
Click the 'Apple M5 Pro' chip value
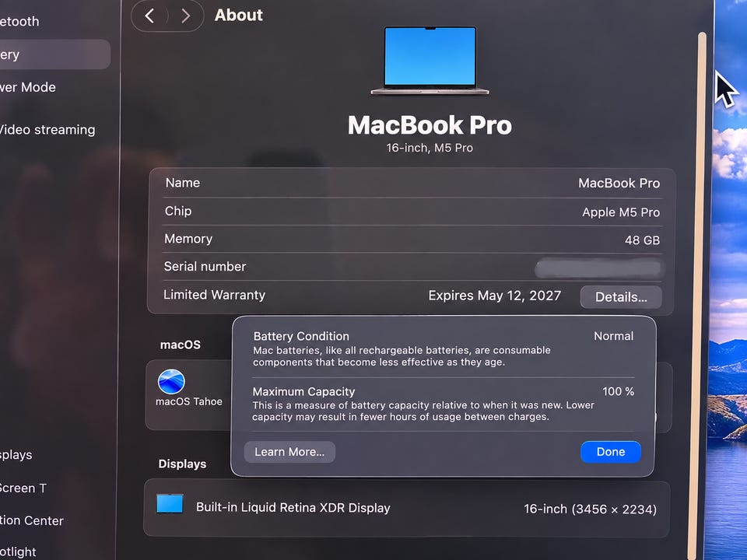pyautogui.click(x=621, y=212)
